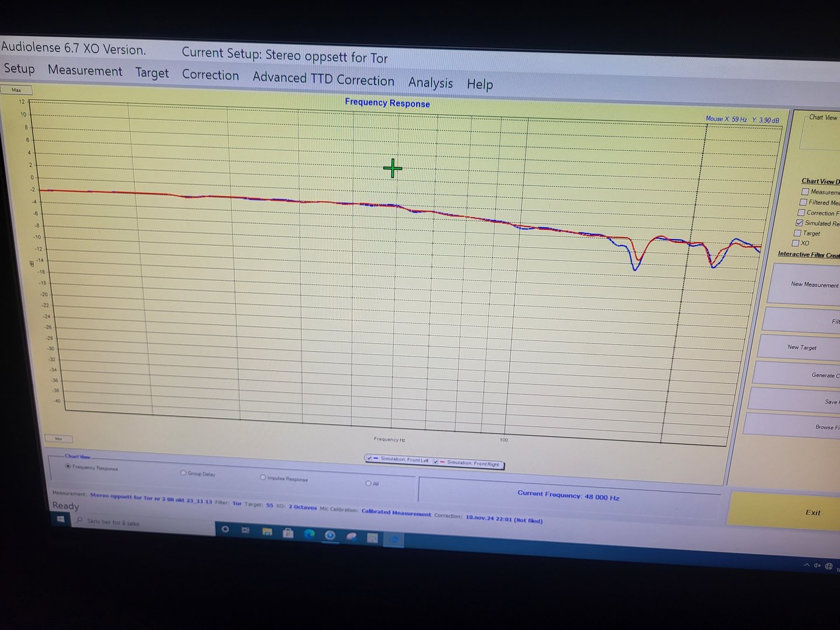Open the Correction menu
The height and width of the screenshot is (630, 840).
click(211, 75)
